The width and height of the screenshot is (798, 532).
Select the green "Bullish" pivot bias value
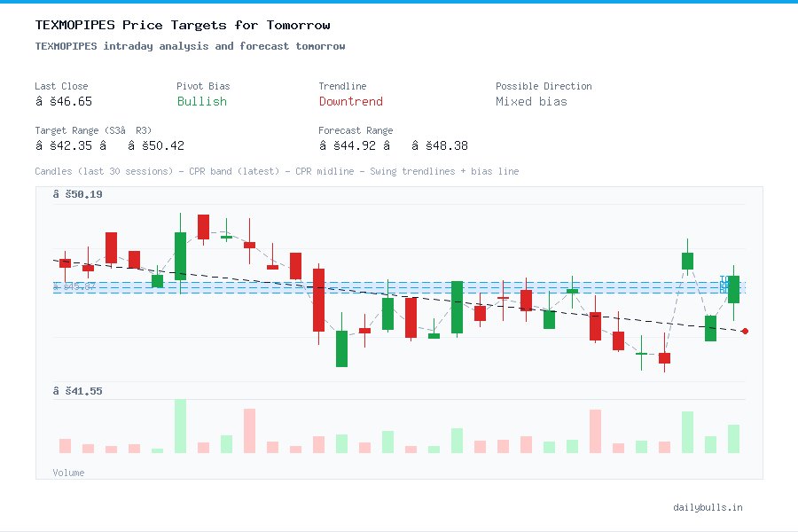pos(202,101)
